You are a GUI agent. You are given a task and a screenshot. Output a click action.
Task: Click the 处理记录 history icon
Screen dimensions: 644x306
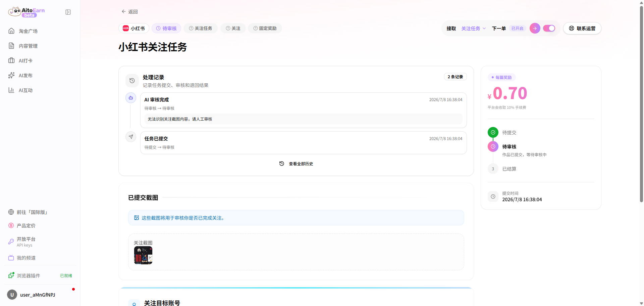[x=132, y=81]
